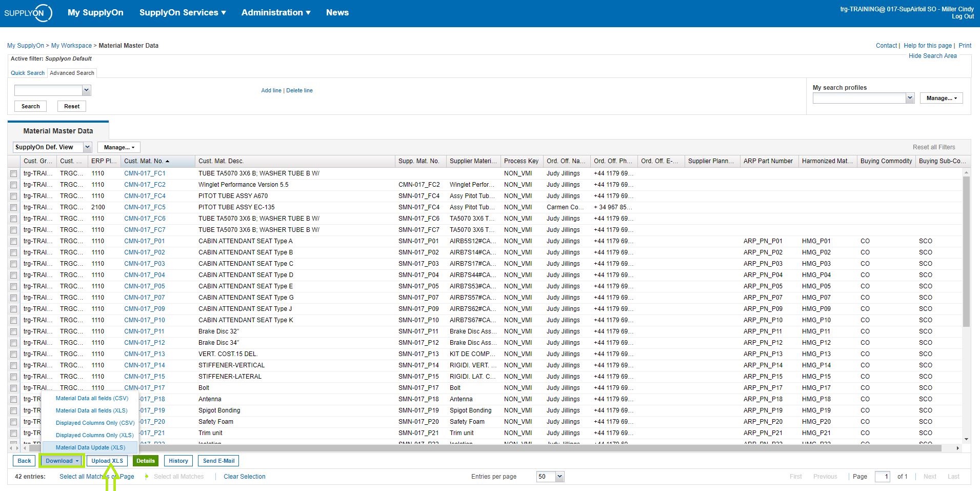Click the Send E-Mail button
Viewport: 980px width, 491px height.
coord(218,461)
